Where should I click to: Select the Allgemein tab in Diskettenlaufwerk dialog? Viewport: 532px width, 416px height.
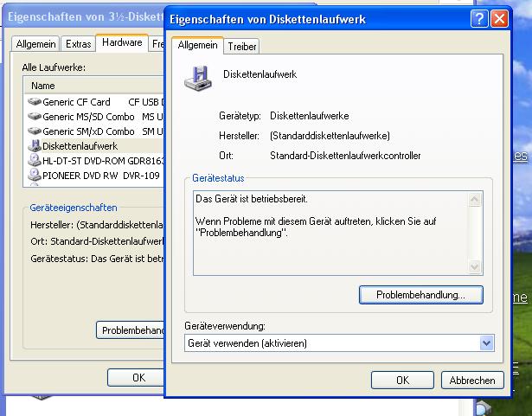pos(195,45)
